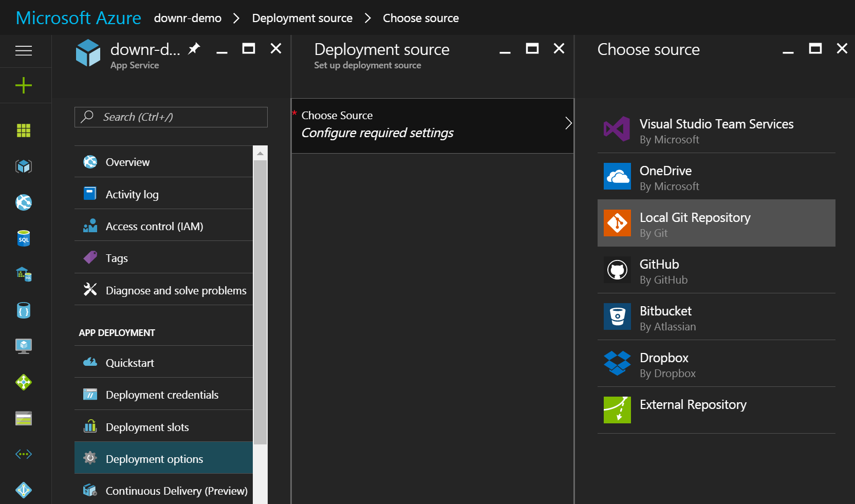Screen dimensions: 855x504
Task: Select GitHub as deployment source
Action: pyautogui.click(x=716, y=270)
